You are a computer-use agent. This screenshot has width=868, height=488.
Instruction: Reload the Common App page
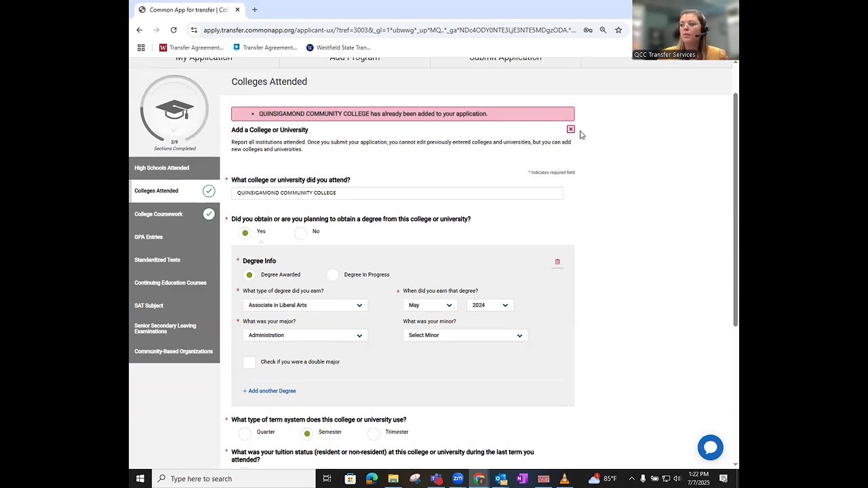[x=174, y=30]
